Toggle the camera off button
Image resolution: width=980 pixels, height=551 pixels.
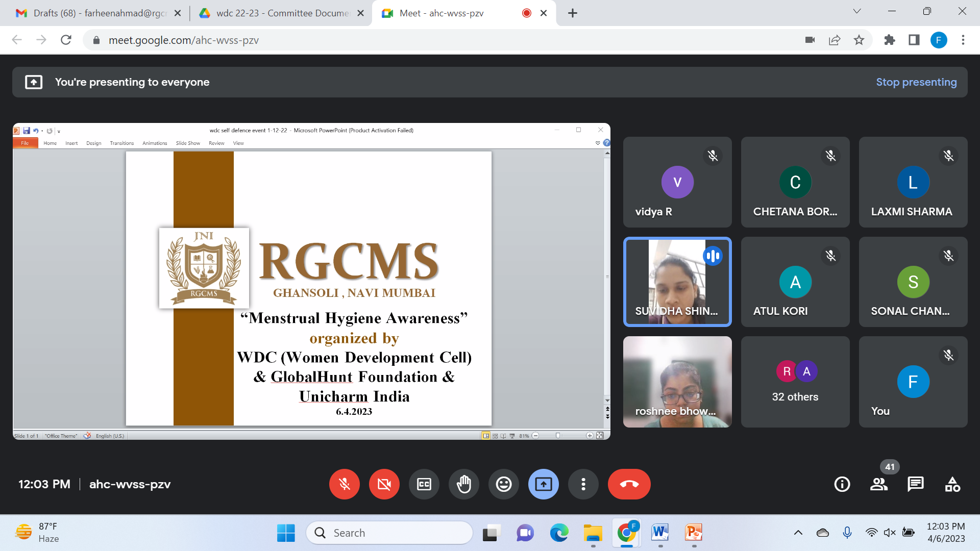(x=384, y=484)
